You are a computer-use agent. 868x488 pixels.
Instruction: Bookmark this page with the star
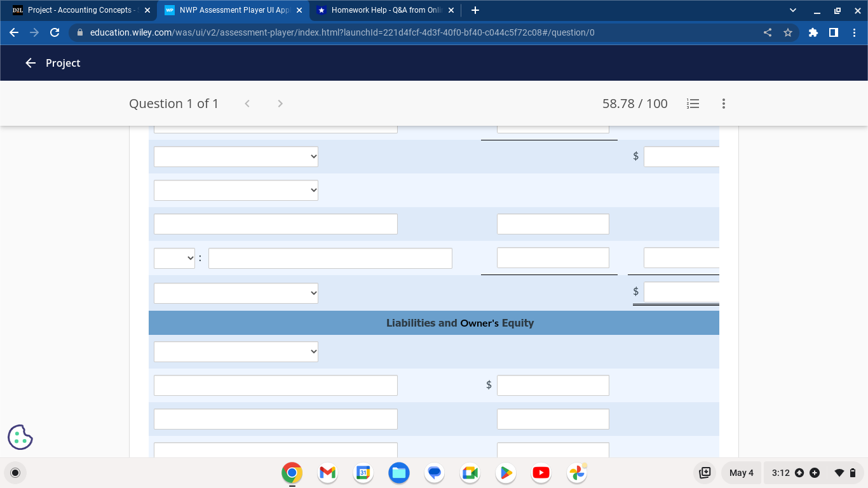coord(788,32)
